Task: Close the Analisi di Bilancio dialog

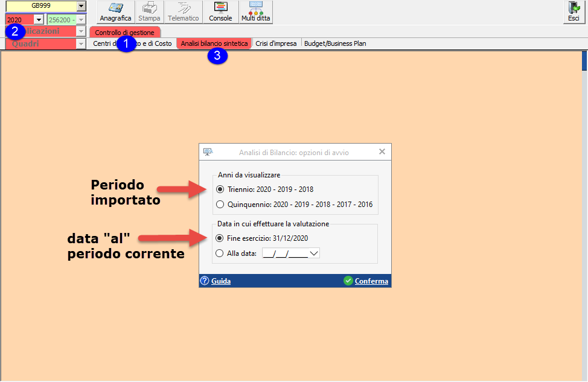Action: [x=382, y=152]
